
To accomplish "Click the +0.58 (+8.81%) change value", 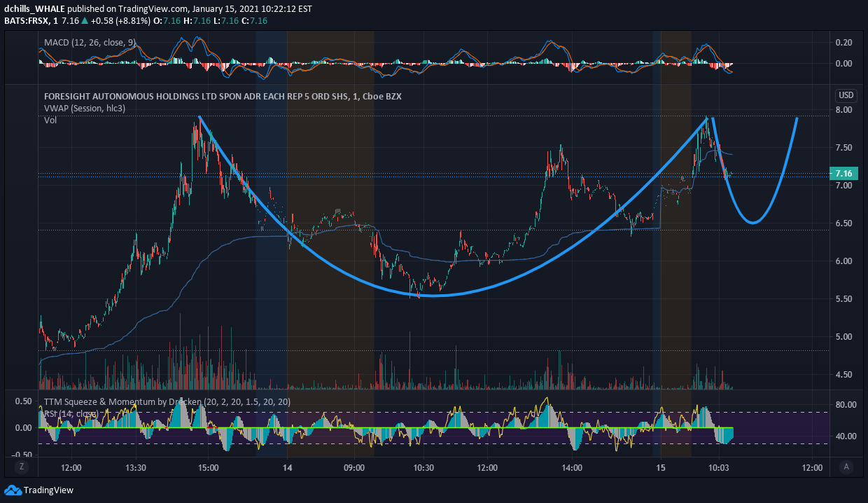I will [x=119, y=21].
